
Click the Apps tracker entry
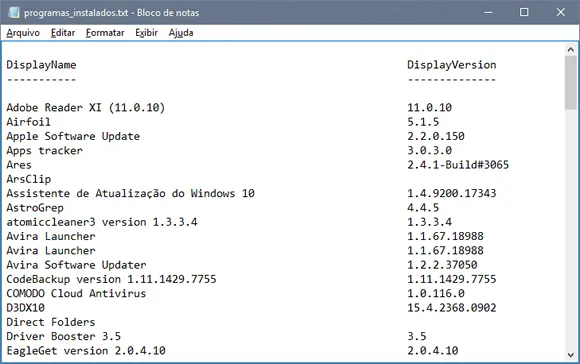[x=44, y=151]
